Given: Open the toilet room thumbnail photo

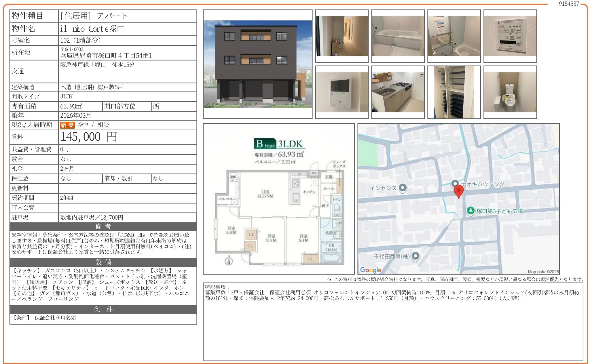Looking at the screenshot, I should (x=510, y=92).
